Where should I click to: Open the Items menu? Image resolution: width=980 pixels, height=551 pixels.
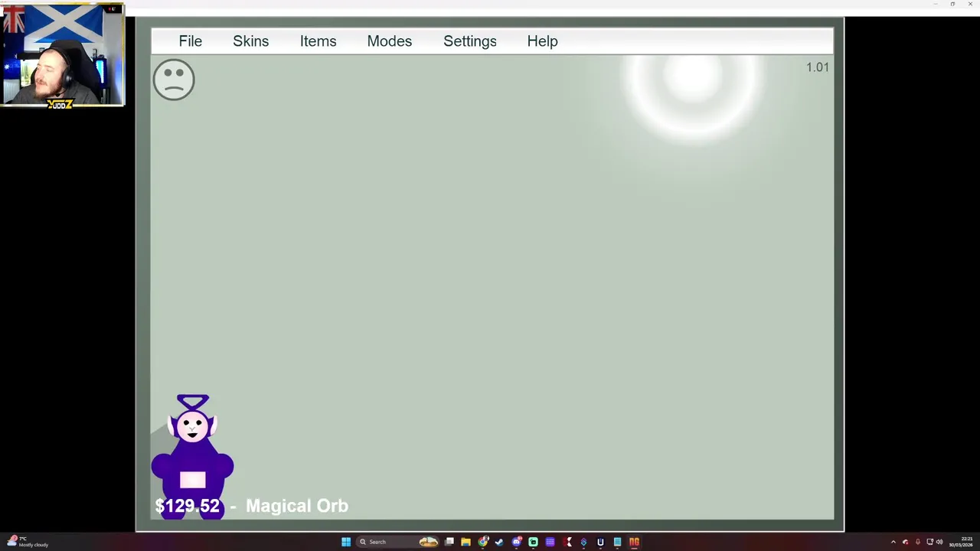pyautogui.click(x=318, y=41)
